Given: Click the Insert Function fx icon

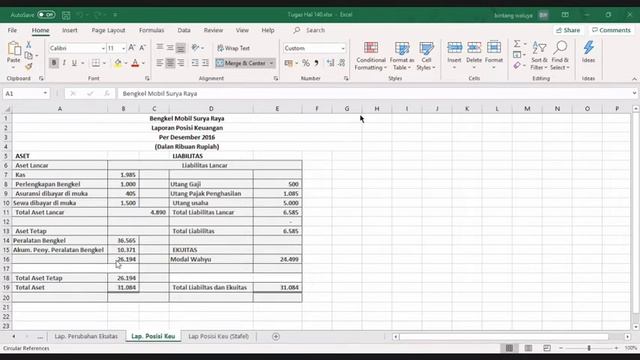Looking at the screenshot, I should [107, 93].
